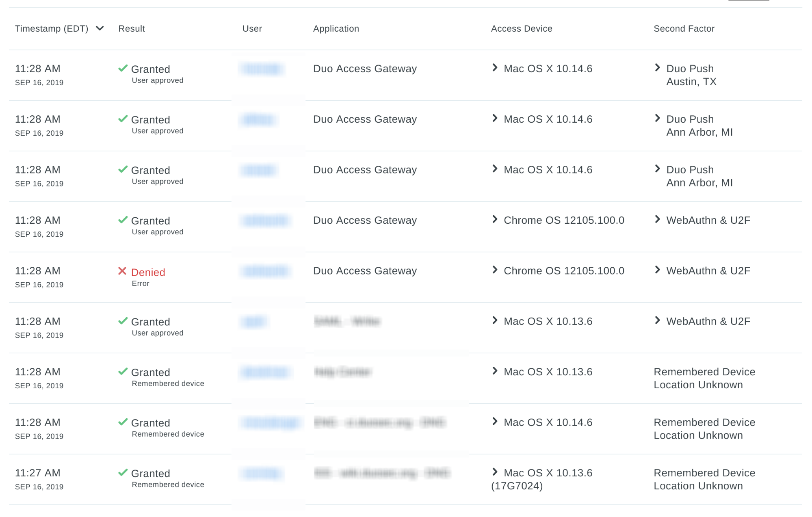
Task: Click the red 'Denied' result text
Action: (x=148, y=272)
